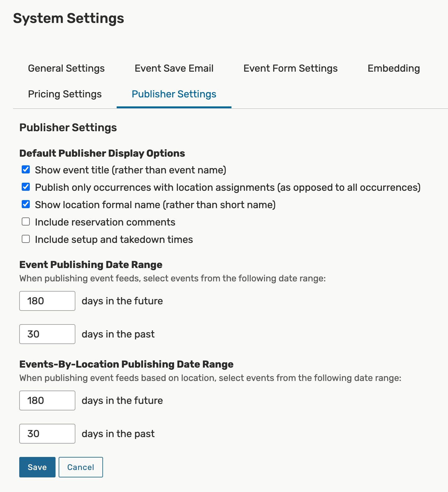Go to the Embedding tab

(x=394, y=68)
